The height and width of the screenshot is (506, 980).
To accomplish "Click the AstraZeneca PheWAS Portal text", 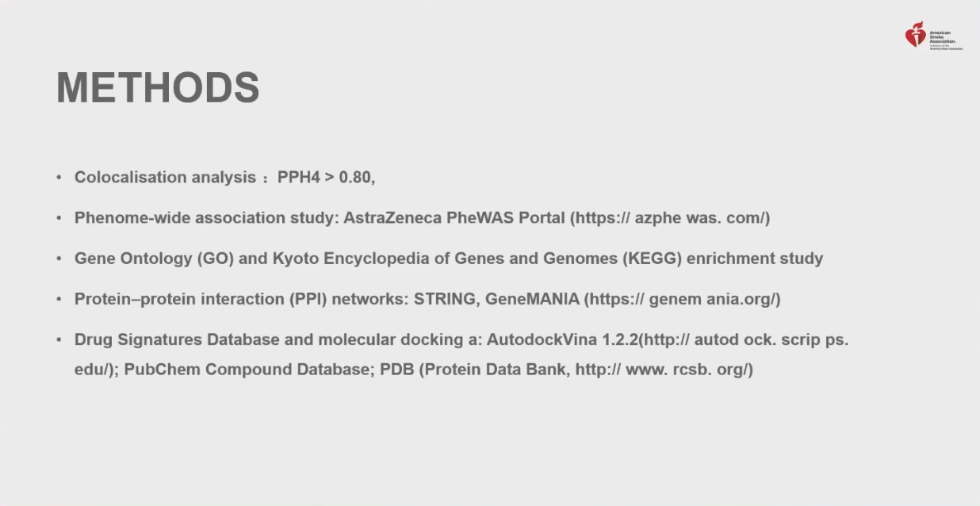I will click(454, 217).
